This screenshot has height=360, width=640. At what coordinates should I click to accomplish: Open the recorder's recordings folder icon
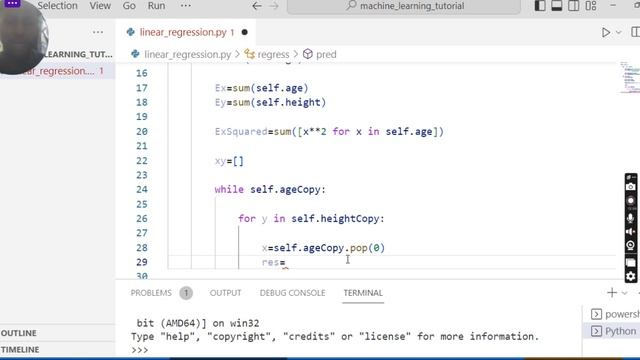[631, 262]
